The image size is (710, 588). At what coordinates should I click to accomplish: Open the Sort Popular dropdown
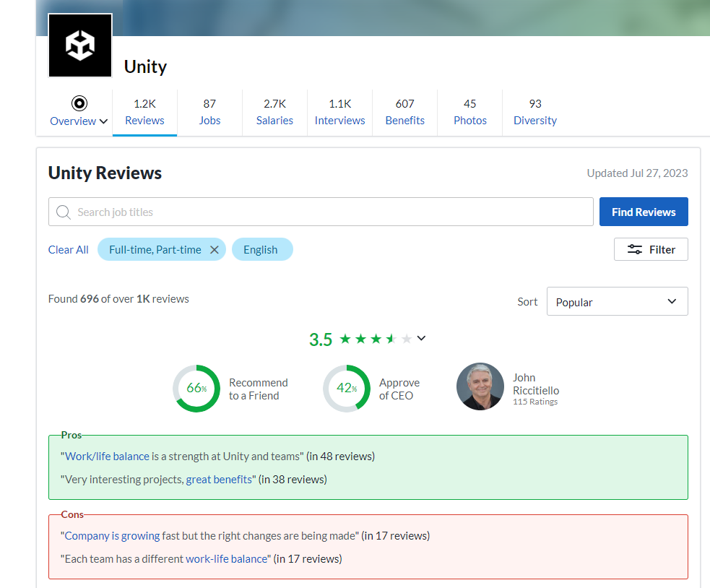tap(617, 301)
